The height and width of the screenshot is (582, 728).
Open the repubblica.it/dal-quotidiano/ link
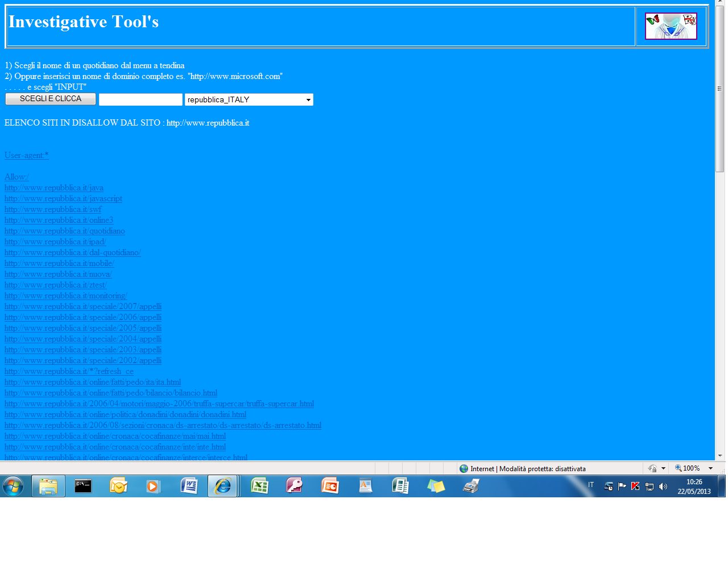click(x=73, y=252)
